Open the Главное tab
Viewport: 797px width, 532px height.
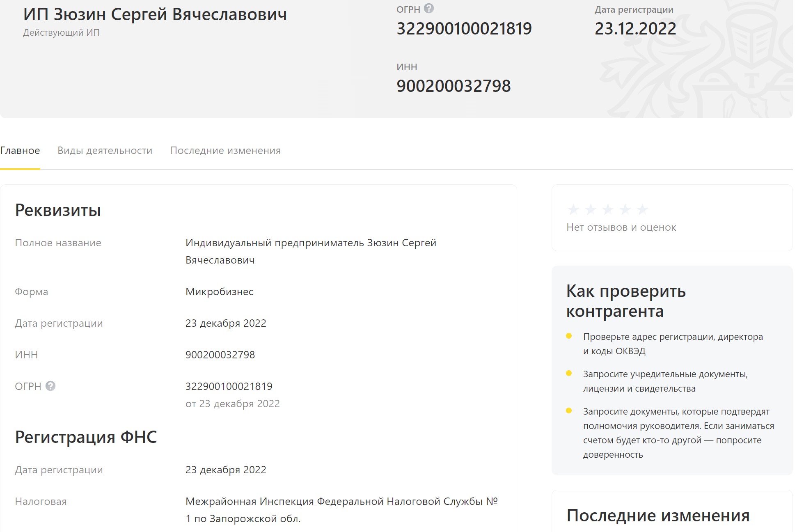pos(20,151)
